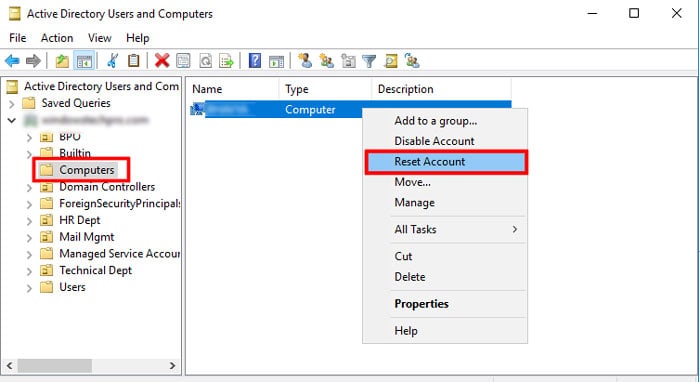Expand the HR Dept node

pyautogui.click(x=29, y=221)
